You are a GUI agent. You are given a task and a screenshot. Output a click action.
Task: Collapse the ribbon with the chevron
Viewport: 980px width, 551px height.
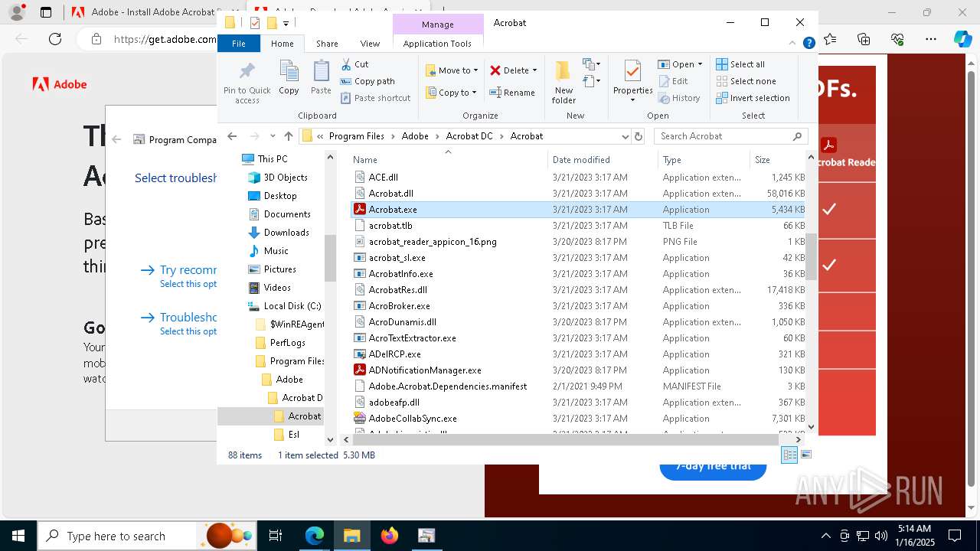click(x=793, y=44)
